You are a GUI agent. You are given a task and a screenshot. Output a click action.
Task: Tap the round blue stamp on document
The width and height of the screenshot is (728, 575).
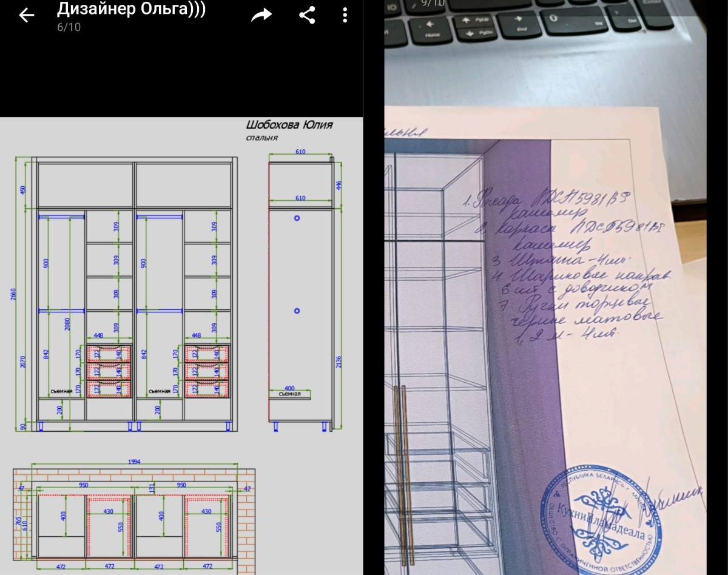click(x=598, y=519)
